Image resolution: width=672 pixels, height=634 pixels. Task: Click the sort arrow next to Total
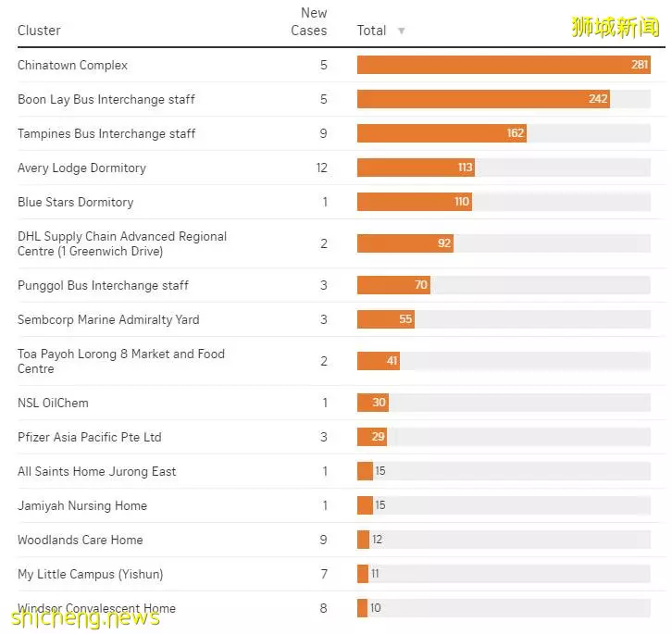pyautogui.click(x=401, y=31)
